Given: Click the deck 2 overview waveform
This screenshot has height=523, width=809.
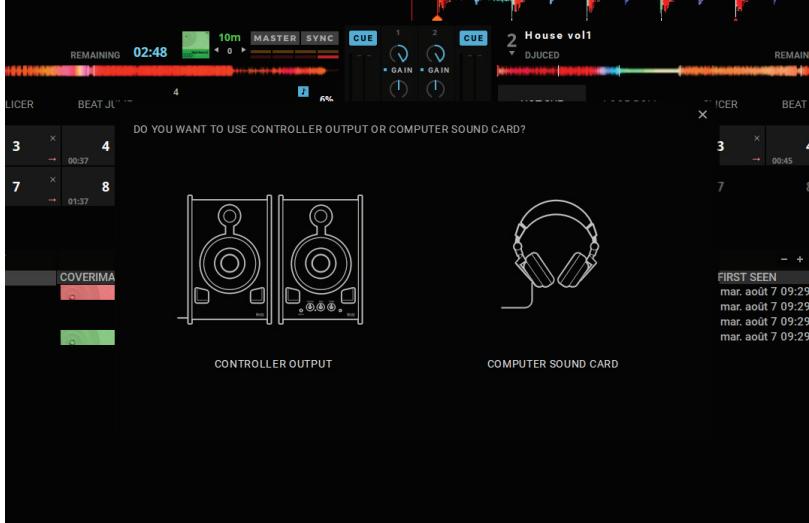Looking at the screenshot, I should click(x=653, y=71).
